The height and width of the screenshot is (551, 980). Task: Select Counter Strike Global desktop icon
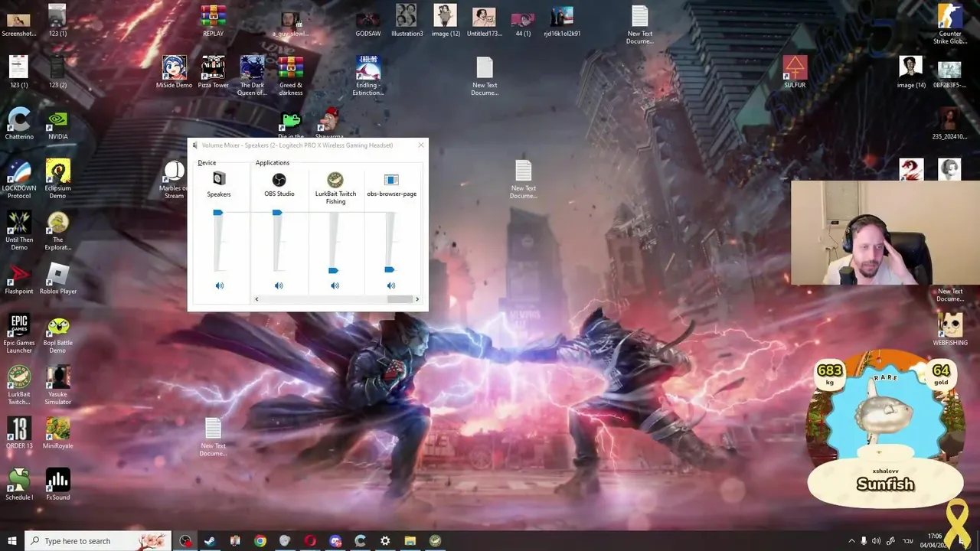(950, 24)
